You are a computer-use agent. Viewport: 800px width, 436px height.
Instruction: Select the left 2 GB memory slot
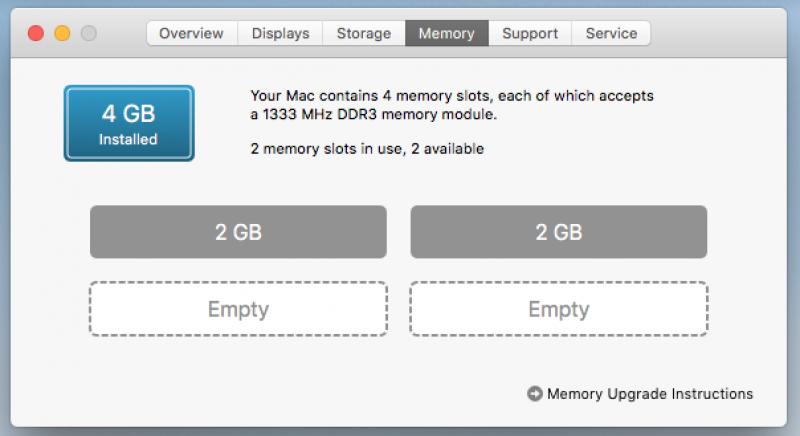(238, 232)
